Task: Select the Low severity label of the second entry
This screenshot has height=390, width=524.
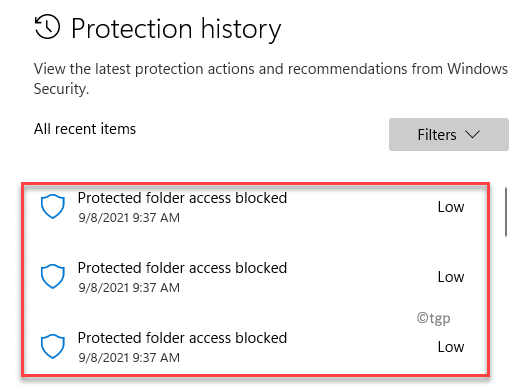Action: [451, 277]
